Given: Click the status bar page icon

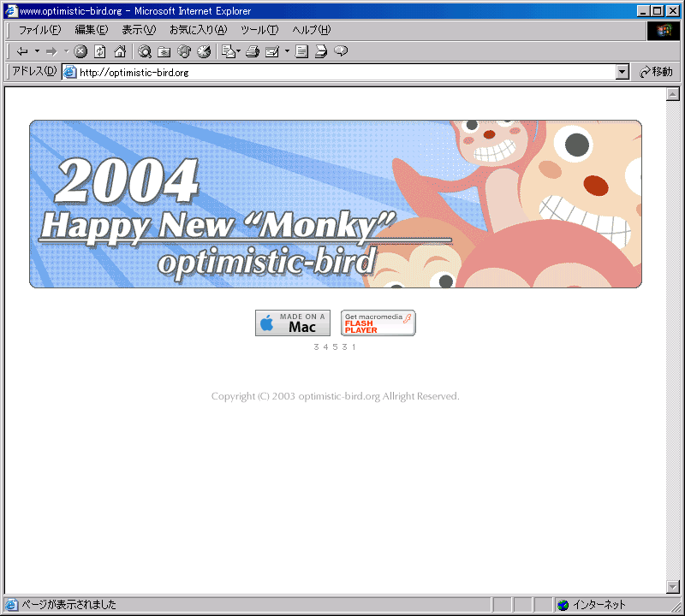Looking at the screenshot, I should [11, 605].
